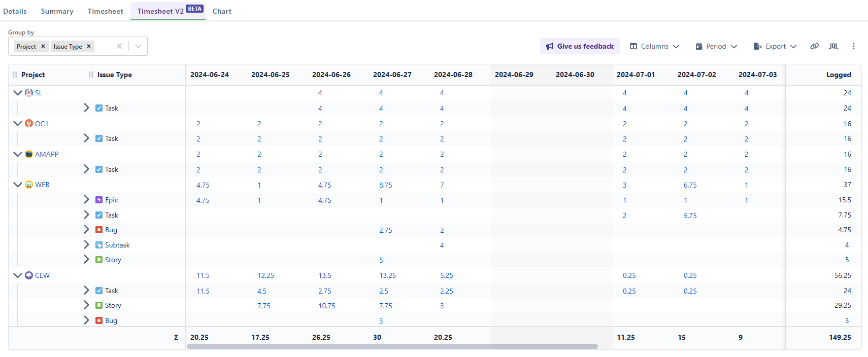Click Give us feedback button
This screenshot has height=357, width=868.
click(x=580, y=46)
